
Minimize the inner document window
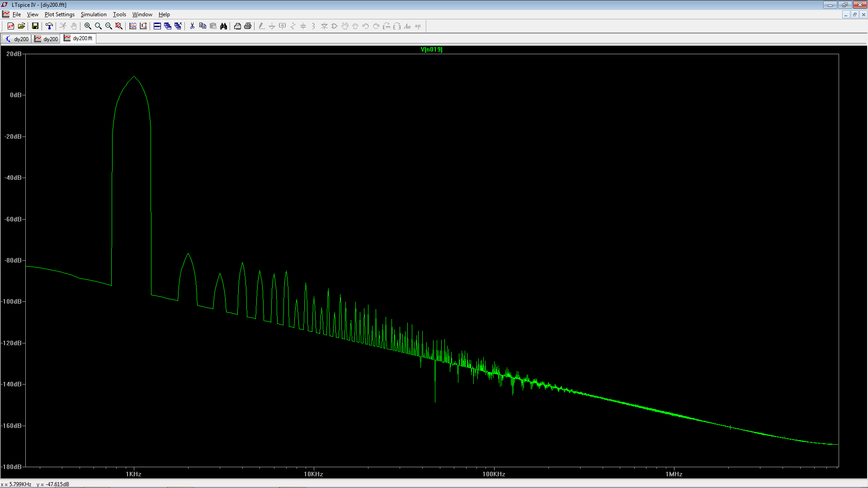846,14
